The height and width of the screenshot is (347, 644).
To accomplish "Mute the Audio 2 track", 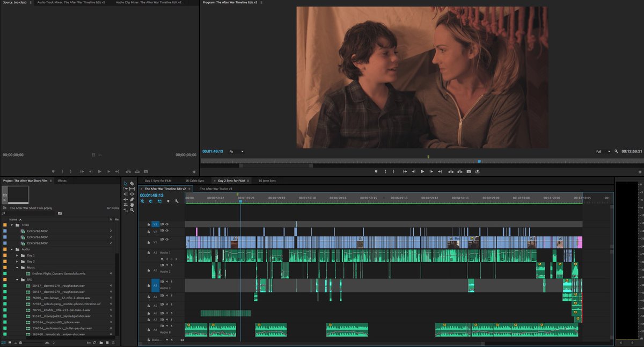I will click(166, 265).
